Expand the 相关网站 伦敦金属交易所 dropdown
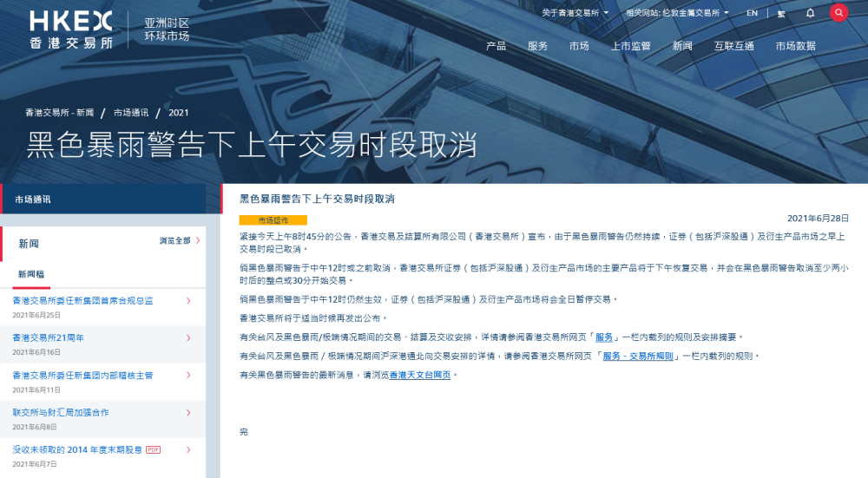 coord(677,13)
